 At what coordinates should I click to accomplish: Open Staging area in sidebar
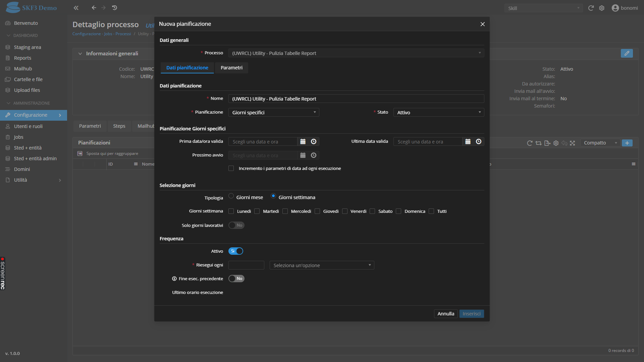point(28,47)
